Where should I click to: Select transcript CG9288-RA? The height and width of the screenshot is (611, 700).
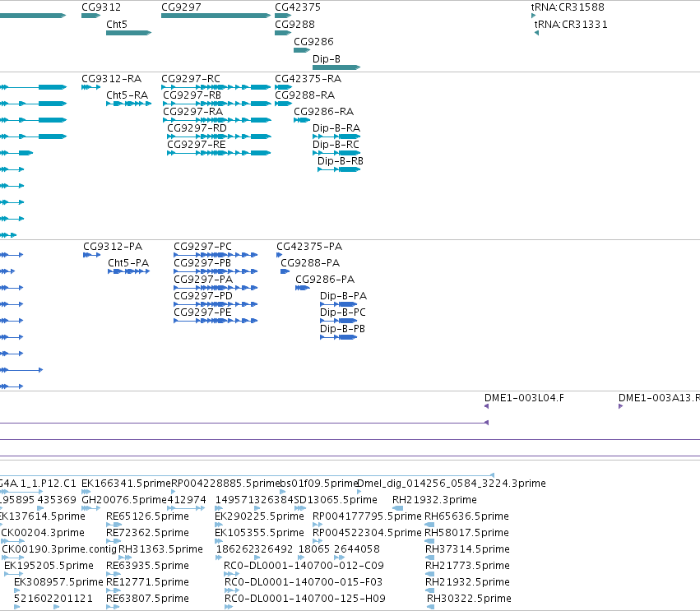click(305, 95)
